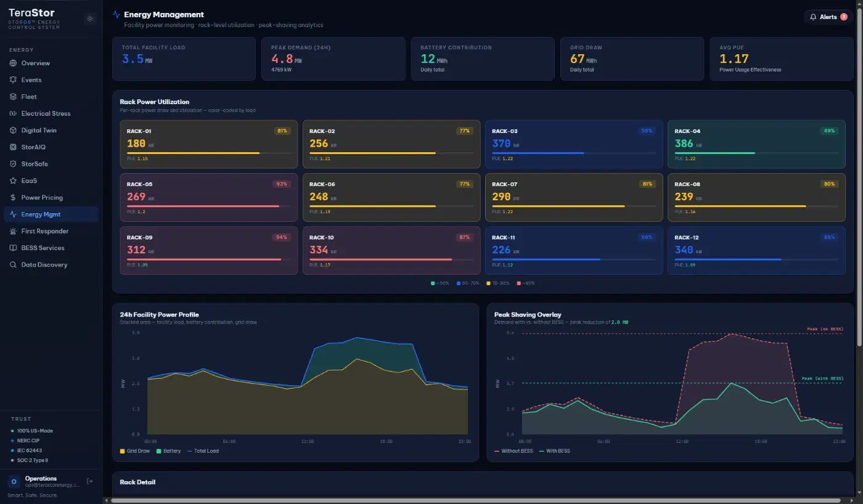The height and width of the screenshot is (504, 863).
Task: Open the Power Pricing dollar icon
Action: click(x=13, y=198)
